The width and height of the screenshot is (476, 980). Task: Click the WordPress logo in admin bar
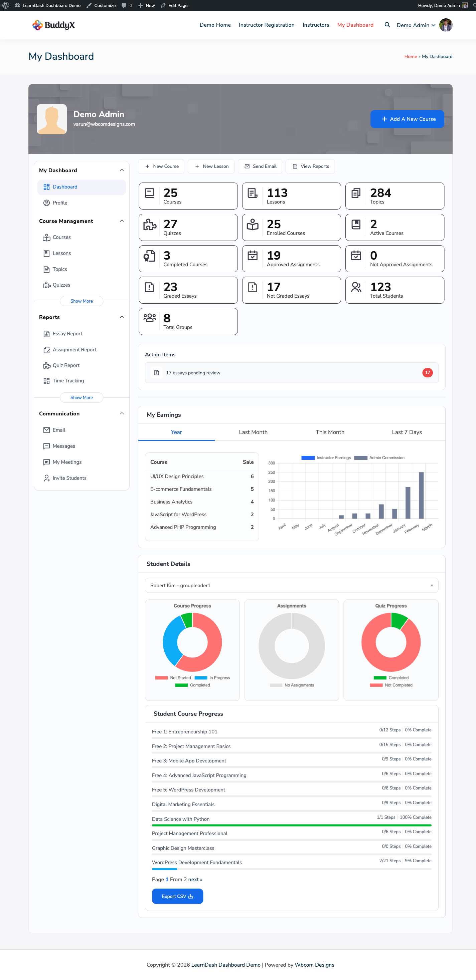[x=6, y=5]
